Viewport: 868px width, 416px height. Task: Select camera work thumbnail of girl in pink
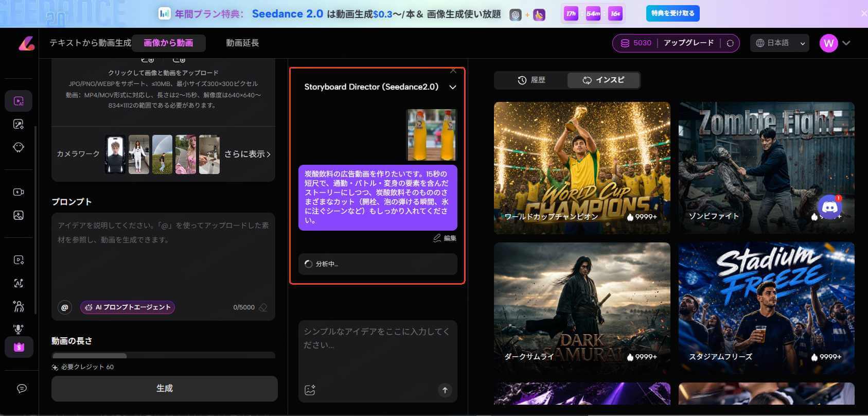[x=186, y=154]
